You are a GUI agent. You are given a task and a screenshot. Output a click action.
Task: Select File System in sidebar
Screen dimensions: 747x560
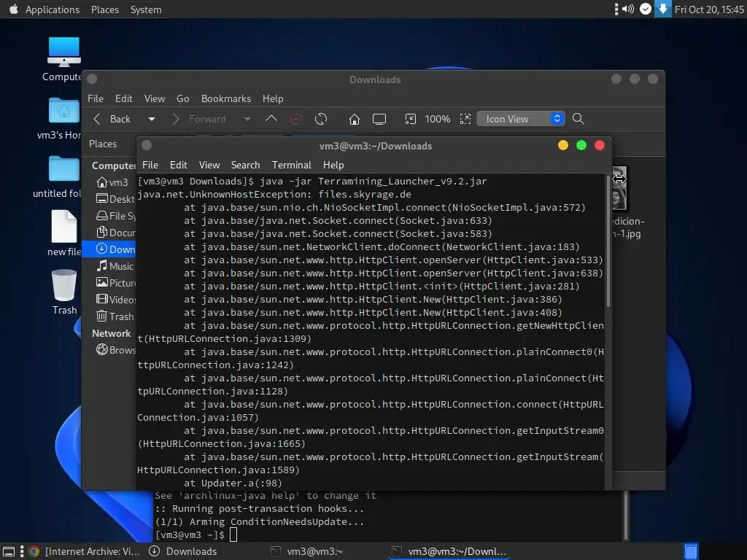pyautogui.click(x=116, y=216)
